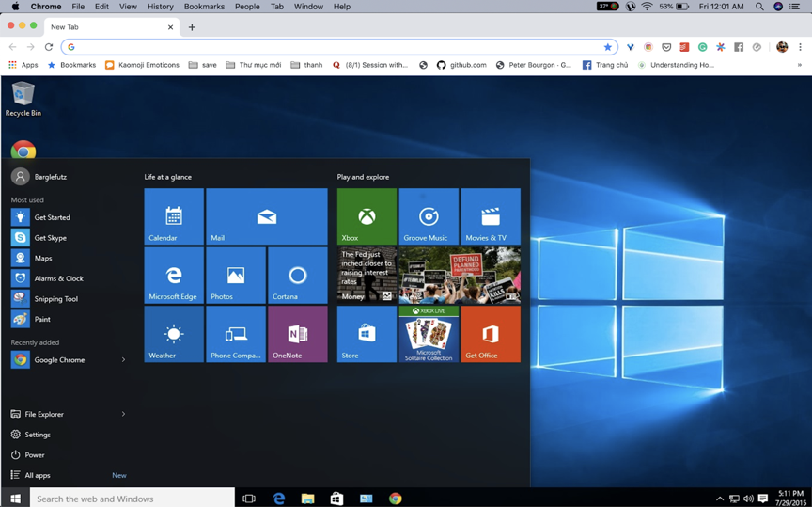Click the Get Office tile
Viewport: 812px width, 507px height.
491,334
